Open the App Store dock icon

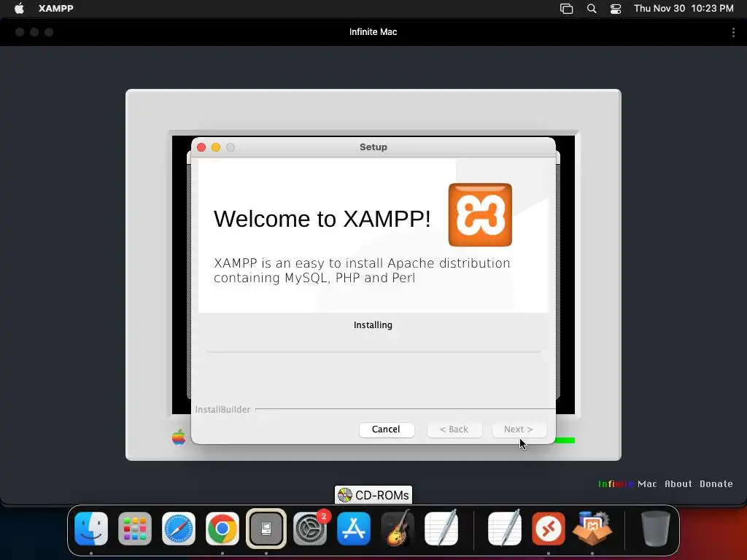[354, 529]
